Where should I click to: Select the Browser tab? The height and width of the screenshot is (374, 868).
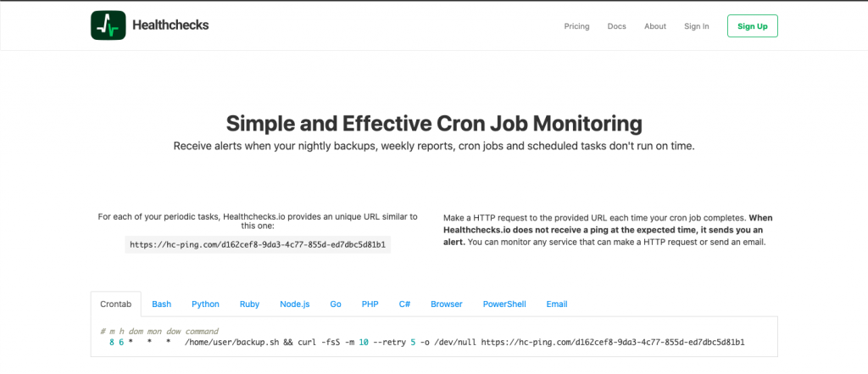(x=446, y=304)
